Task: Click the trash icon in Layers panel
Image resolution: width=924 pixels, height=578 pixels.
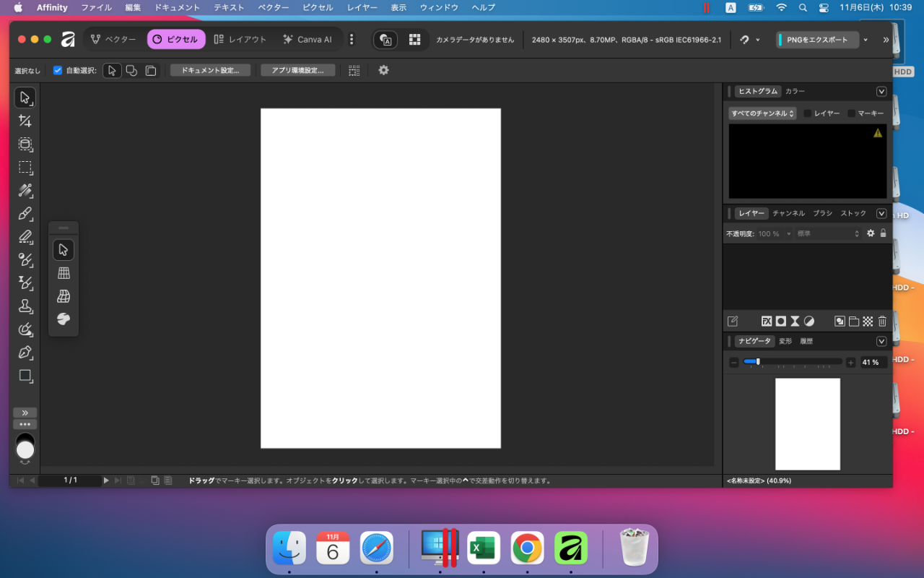Action: coord(882,322)
